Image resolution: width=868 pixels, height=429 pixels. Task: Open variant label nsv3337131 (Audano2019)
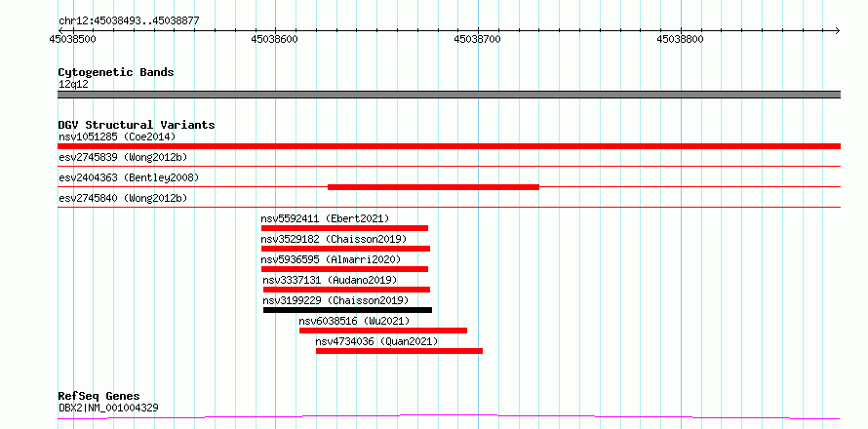330,280
